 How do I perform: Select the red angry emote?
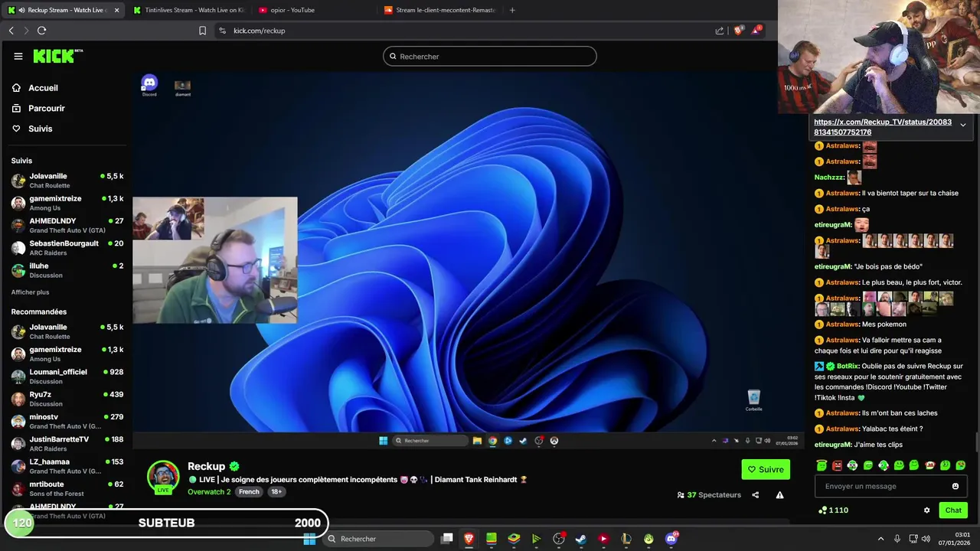click(837, 465)
